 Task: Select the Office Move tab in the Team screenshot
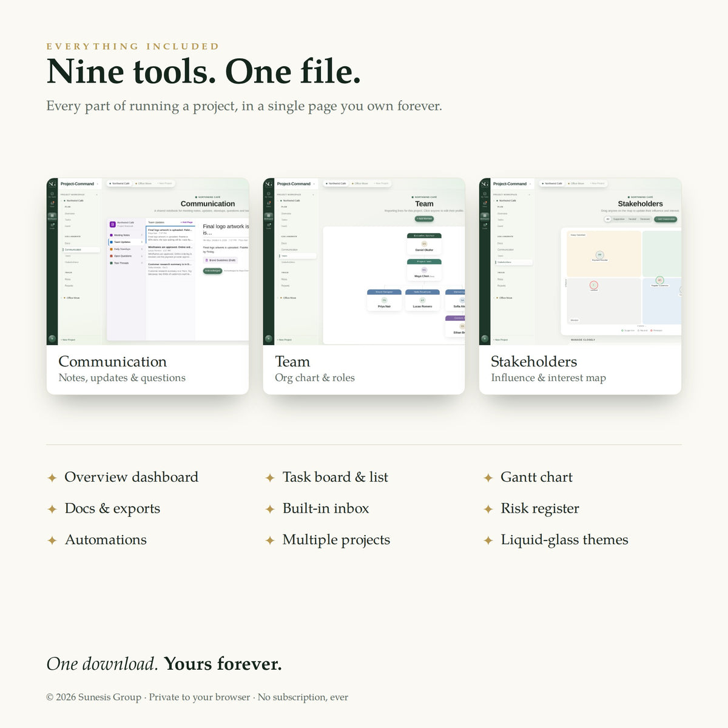point(360,183)
